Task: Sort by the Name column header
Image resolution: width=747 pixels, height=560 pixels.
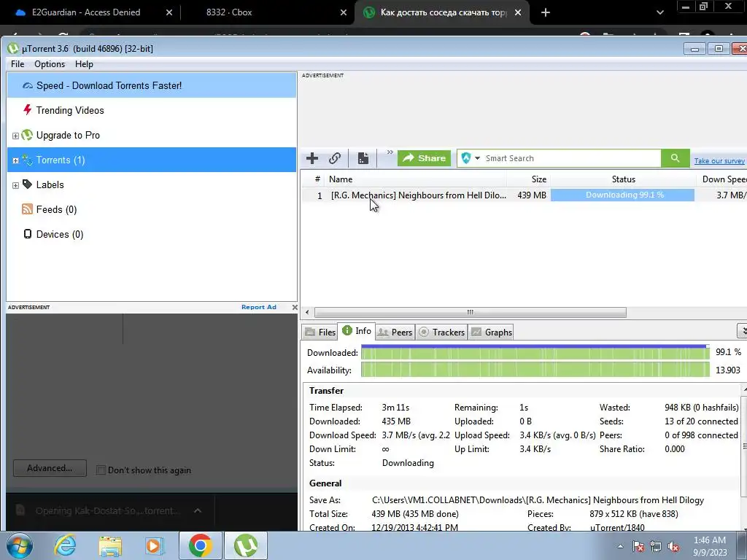Action: [417, 179]
